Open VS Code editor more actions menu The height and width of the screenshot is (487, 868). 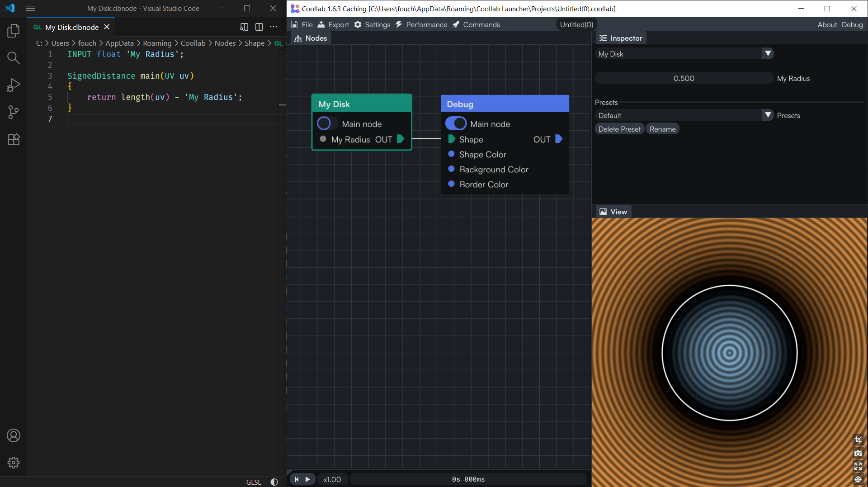coord(274,27)
